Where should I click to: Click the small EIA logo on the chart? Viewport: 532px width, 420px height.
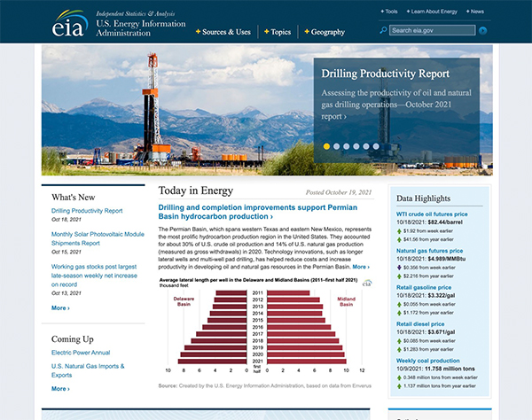367,283
